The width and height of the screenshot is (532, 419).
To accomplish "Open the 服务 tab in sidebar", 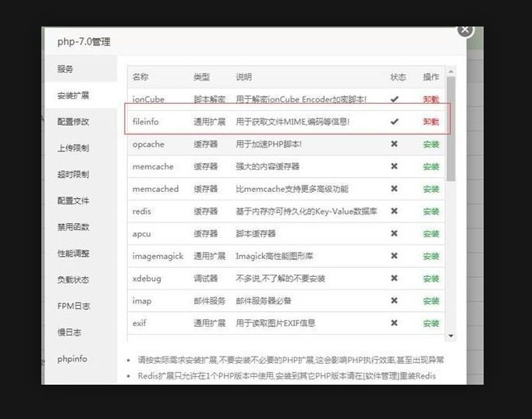I will [x=66, y=69].
